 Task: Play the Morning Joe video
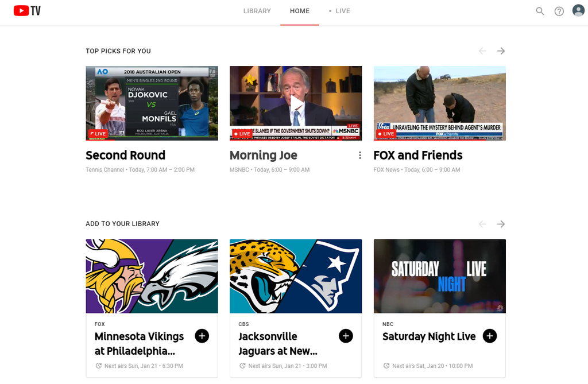click(x=295, y=103)
